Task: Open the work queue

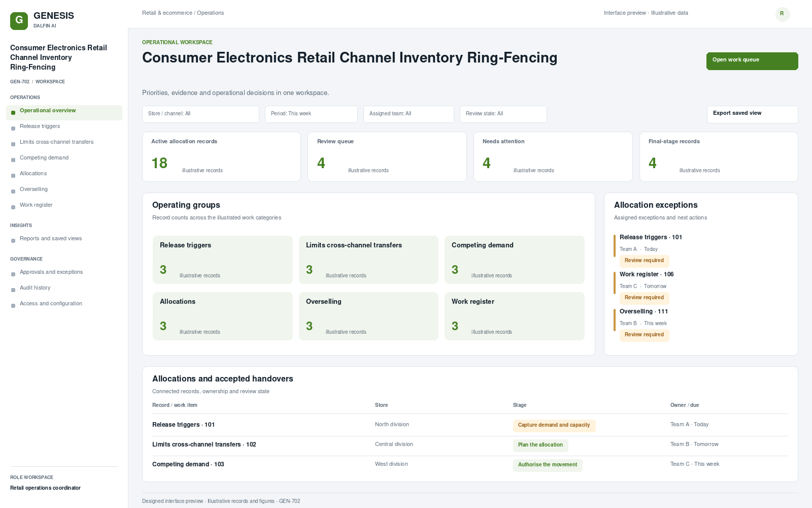Action: [752, 61]
